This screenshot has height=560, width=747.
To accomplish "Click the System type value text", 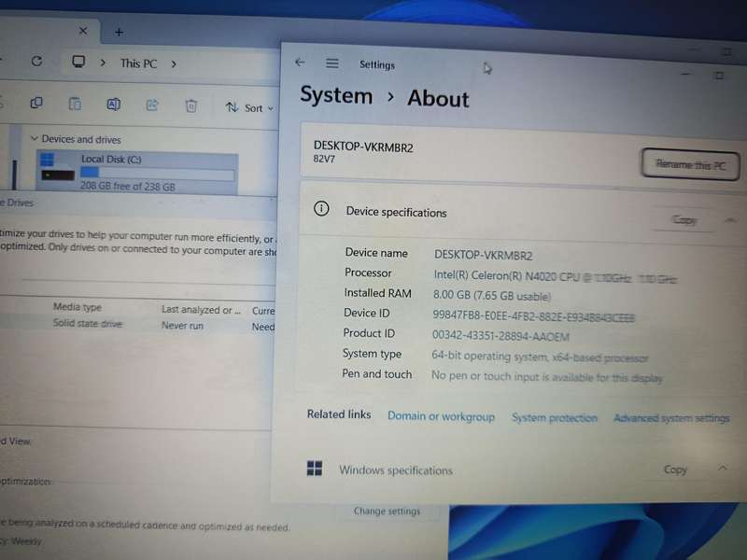I will (540, 357).
